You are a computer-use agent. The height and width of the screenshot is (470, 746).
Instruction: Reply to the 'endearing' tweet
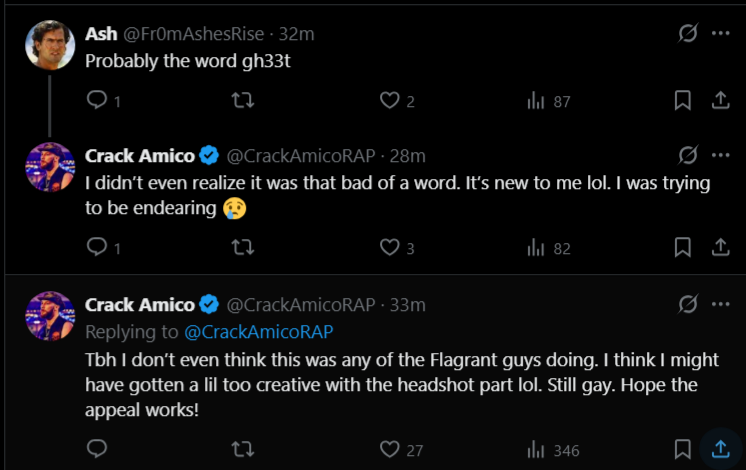coord(96,247)
